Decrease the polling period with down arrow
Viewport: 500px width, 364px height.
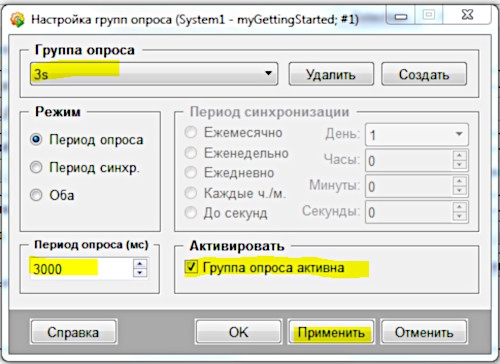click(x=140, y=273)
